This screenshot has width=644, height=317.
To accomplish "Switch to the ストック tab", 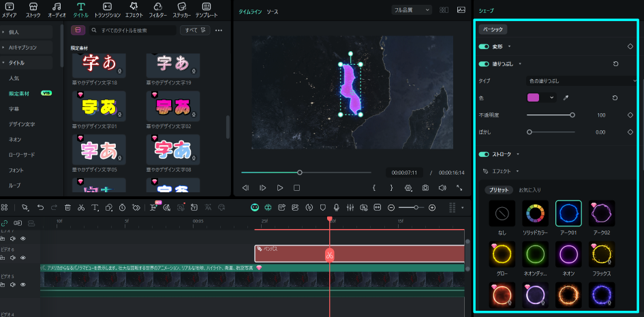I will [x=33, y=10].
